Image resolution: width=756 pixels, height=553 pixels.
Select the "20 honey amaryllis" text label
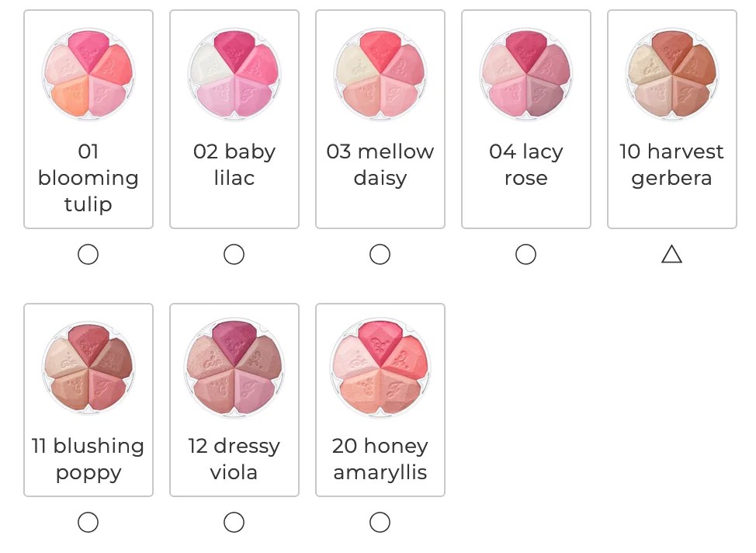coord(380,459)
